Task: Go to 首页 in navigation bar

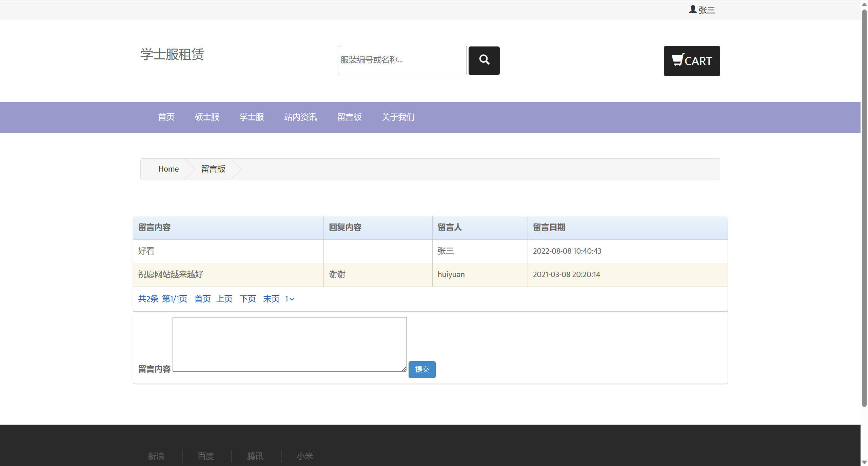Action: pyautogui.click(x=166, y=117)
